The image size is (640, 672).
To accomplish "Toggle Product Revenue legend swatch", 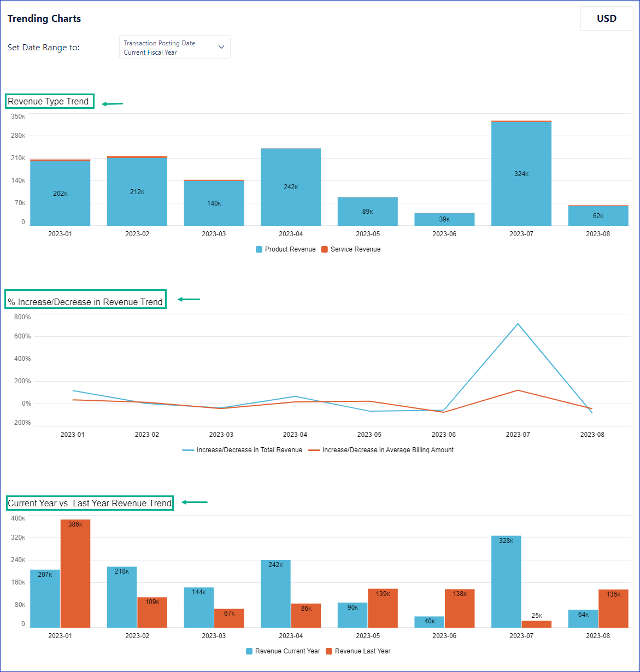I will tap(259, 249).
